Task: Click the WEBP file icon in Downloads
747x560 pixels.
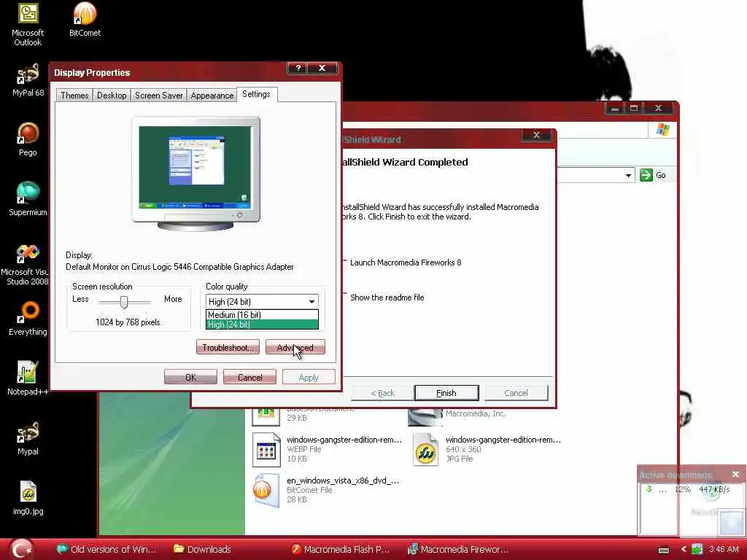Action: point(266,449)
